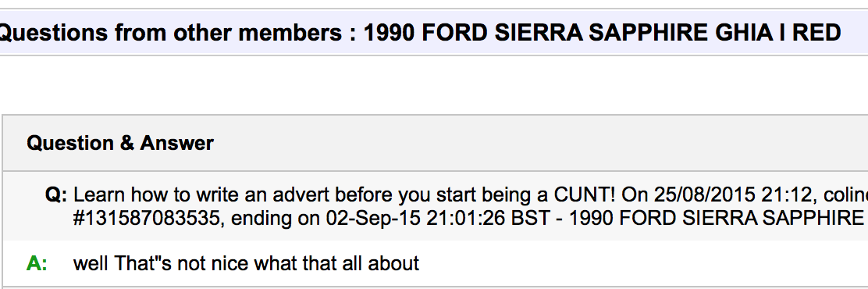Screen dimensions: 868x289
Task: Click the word "Answer" in the section header
Action: click(176, 144)
